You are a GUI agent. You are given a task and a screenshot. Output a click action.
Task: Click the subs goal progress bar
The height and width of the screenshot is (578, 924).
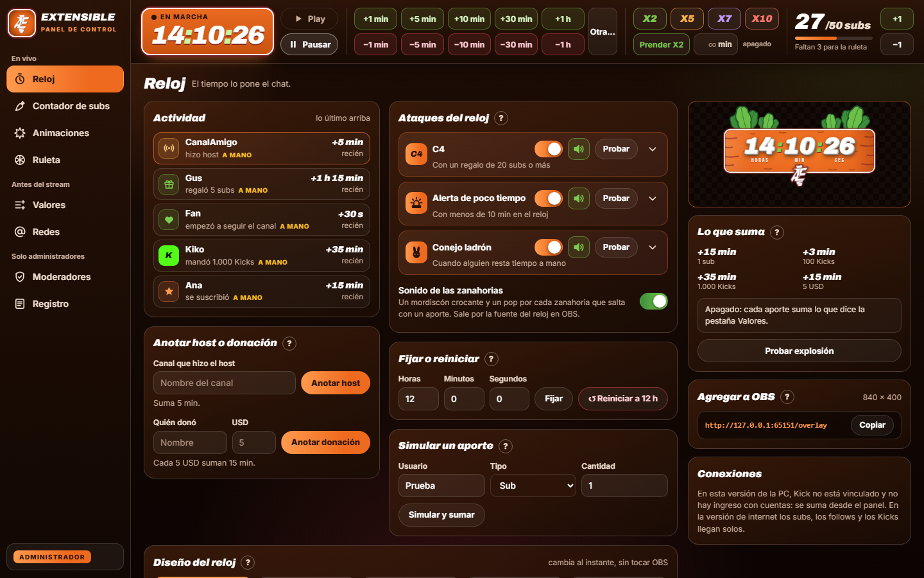tap(833, 39)
